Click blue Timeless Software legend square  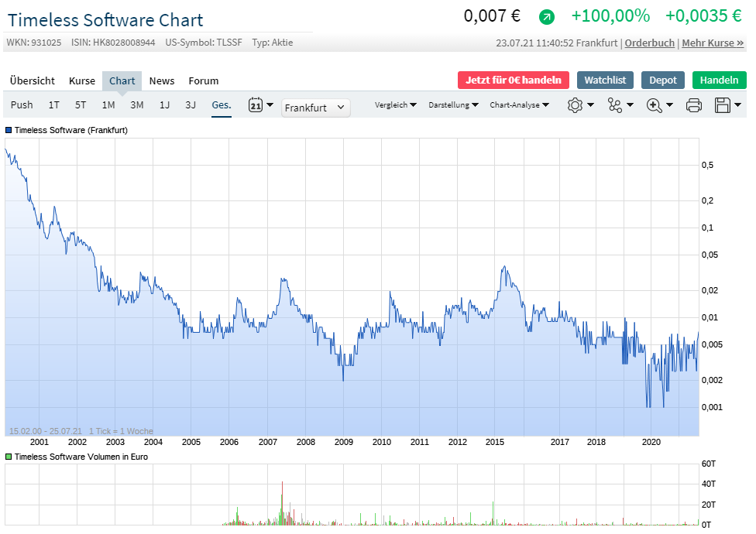click(x=9, y=130)
